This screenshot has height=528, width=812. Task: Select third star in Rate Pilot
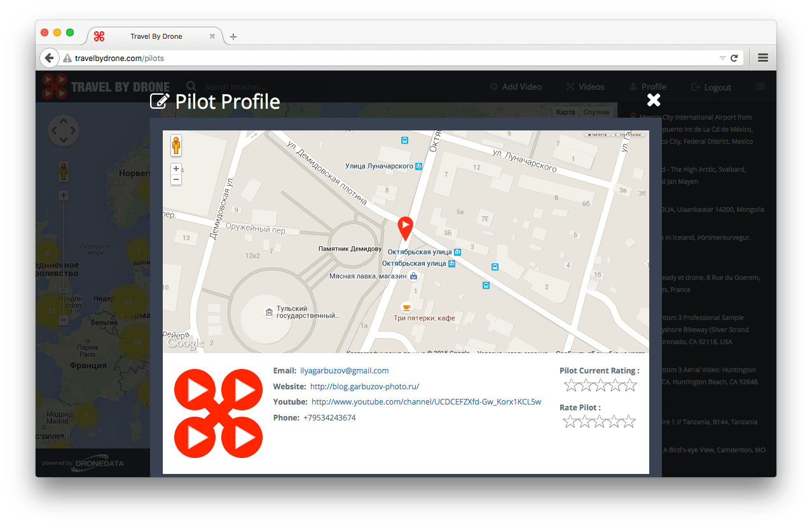pos(600,421)
